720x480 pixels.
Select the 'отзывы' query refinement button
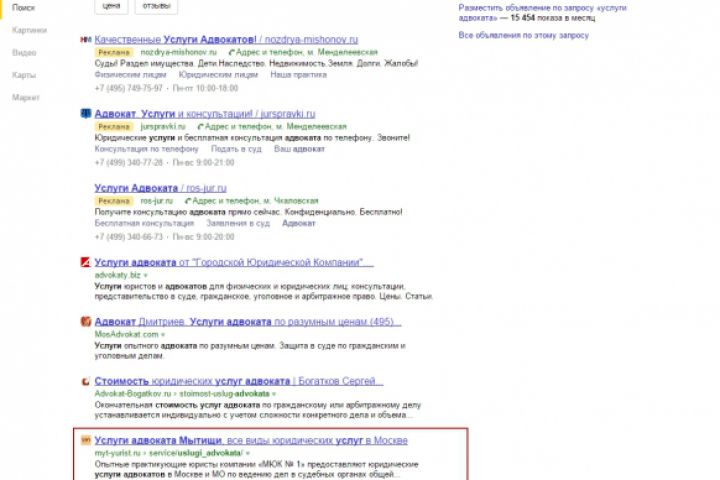(x=156, y=6)
